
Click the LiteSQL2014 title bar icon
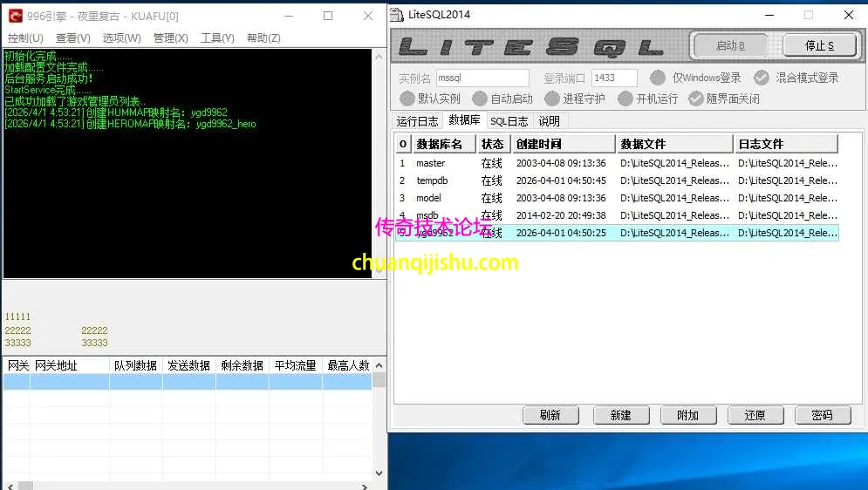pyautogui.click(x=396, y=15)
